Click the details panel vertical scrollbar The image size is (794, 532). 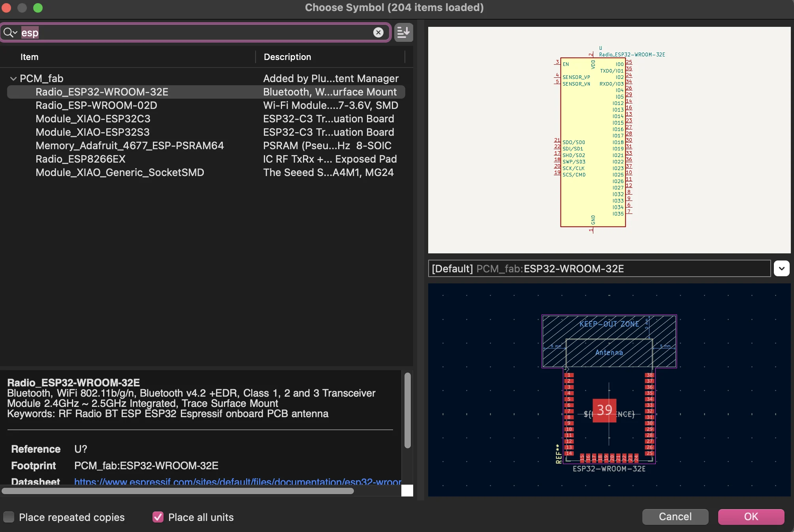(x=408, y=410)
